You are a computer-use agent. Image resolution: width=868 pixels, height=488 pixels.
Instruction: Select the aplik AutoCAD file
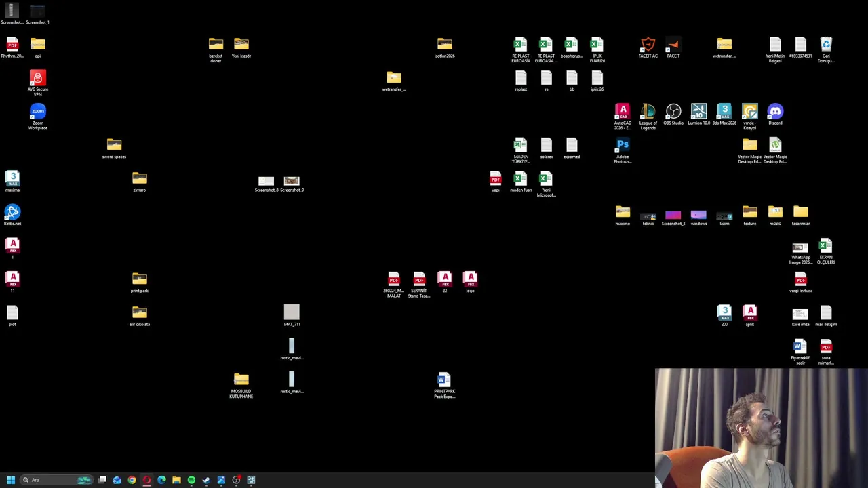[x=750, y=316]
